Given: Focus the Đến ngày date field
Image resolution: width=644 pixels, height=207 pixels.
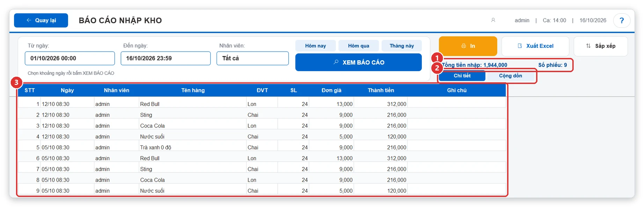Looking at the screenshot, I should [166, 58].
